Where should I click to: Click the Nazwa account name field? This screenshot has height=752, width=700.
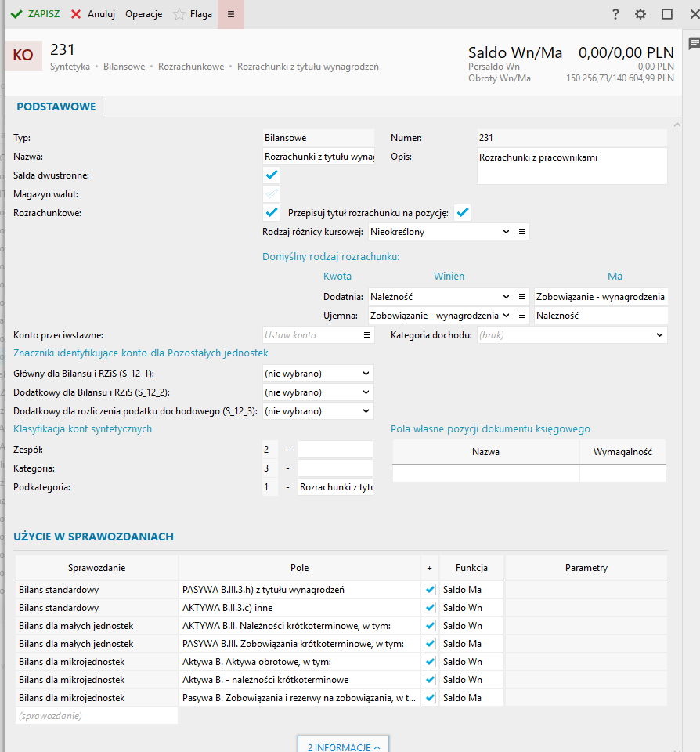tap(319, 157)
